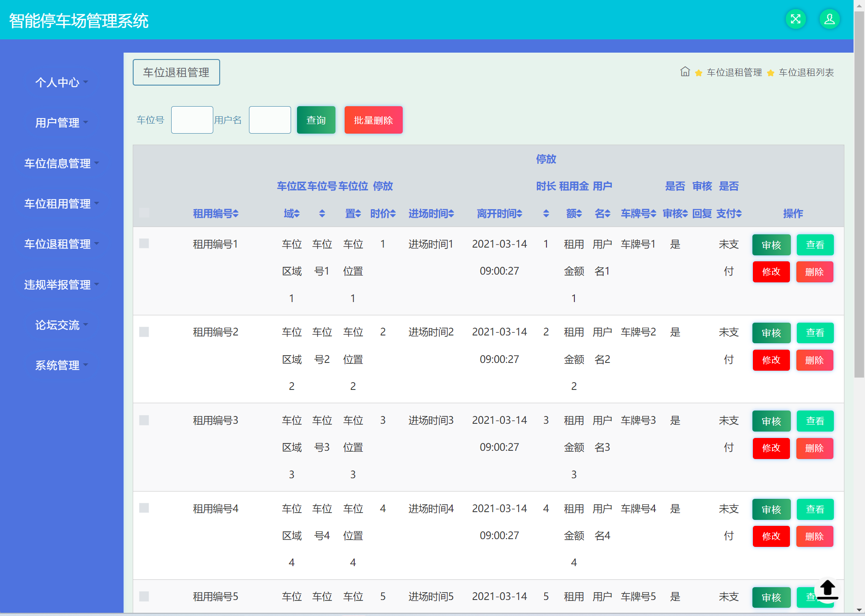Click the 批量删除 button
Screen dimensions: 865x616
pyautogui.click(x=373, y=120)
